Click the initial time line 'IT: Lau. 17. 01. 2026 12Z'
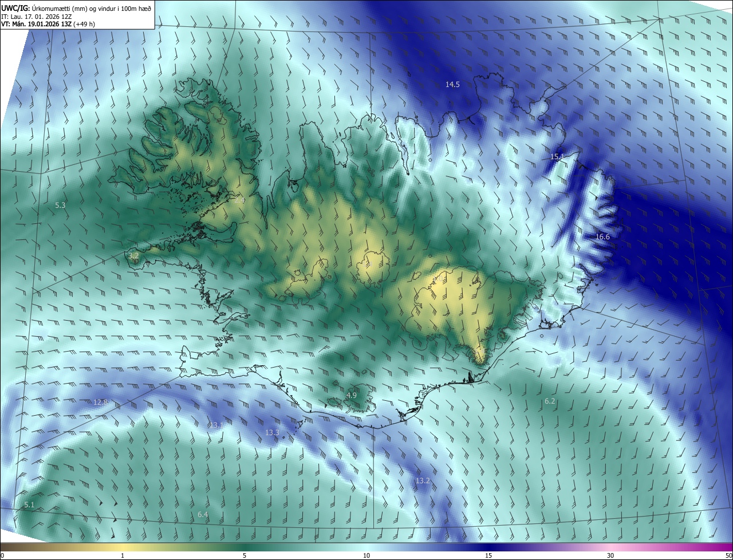This screenshot has height=560, width=733. [36, 16]
